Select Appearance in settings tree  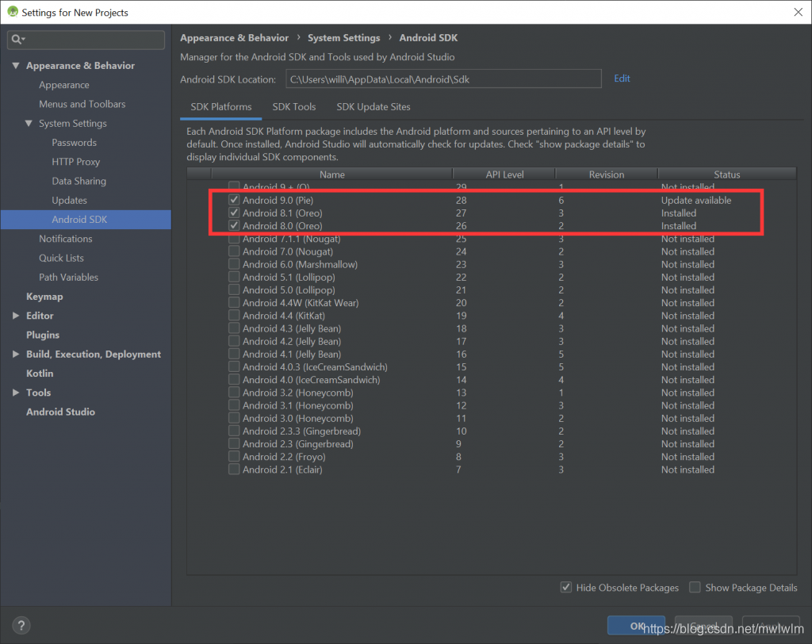64,85
